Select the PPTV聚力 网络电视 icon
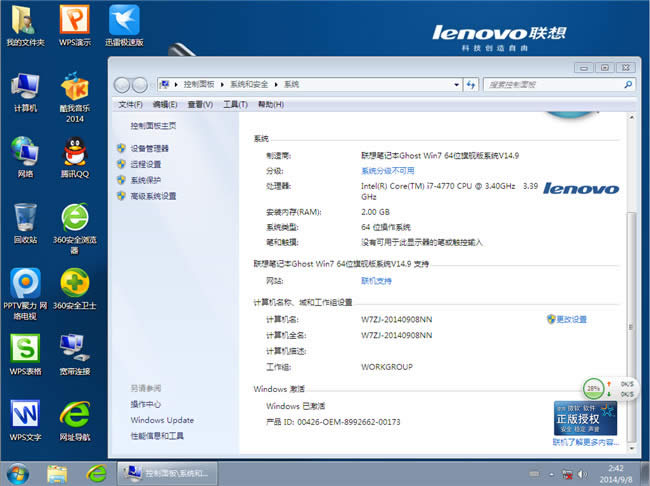 25,294
